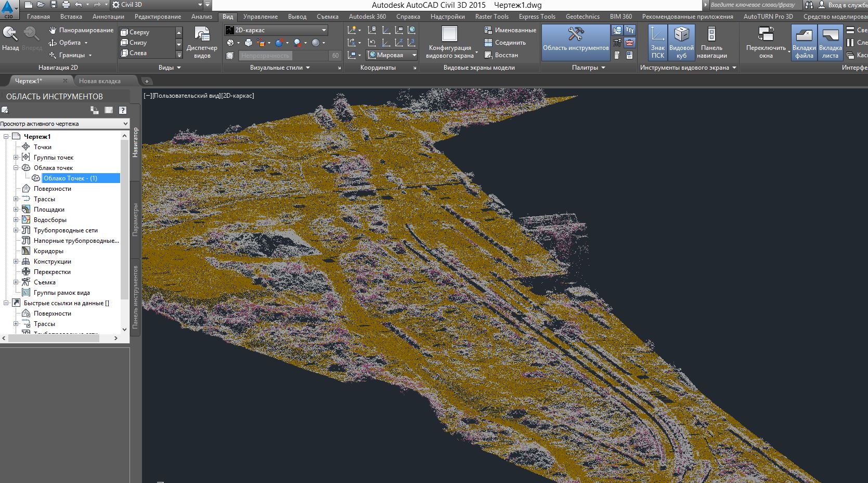
Task: Open the Параметры toolspace side tab
Action: point(135,219)
